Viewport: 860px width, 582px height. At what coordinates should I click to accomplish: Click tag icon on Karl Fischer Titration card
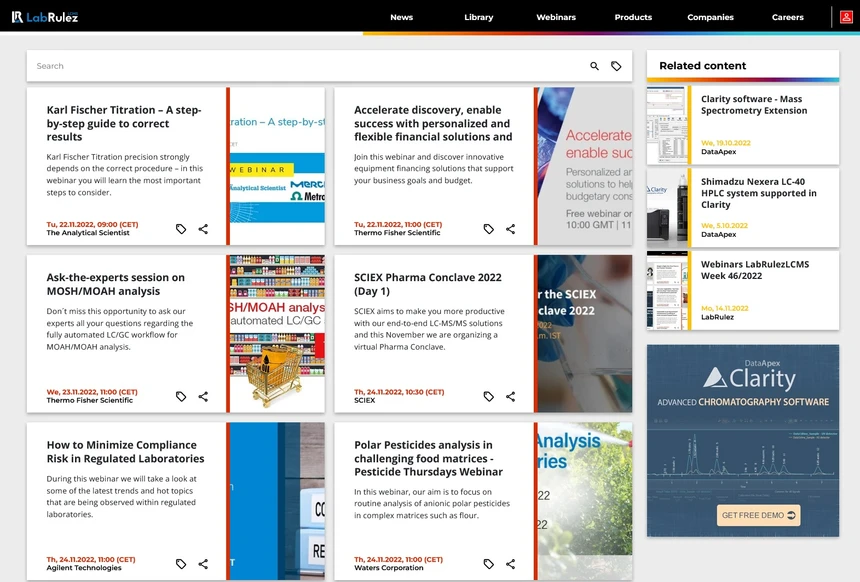click(x=181, y=229)
